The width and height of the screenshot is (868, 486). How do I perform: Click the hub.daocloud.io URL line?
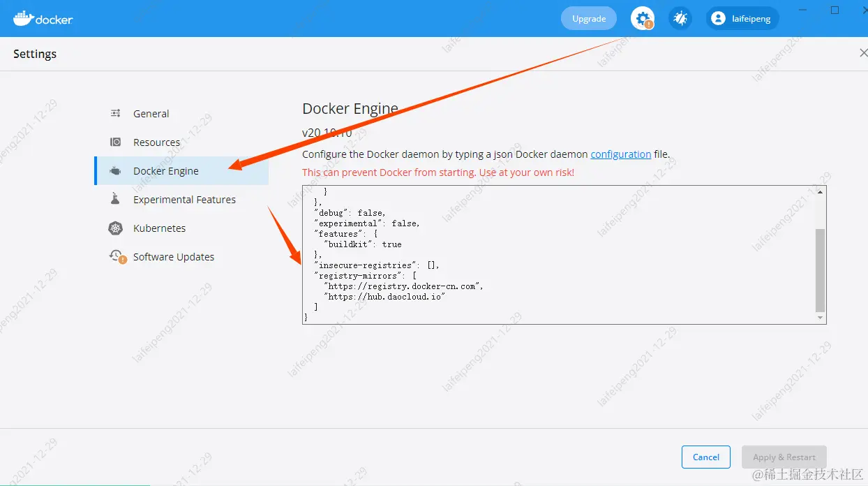[x=384, y=297]
